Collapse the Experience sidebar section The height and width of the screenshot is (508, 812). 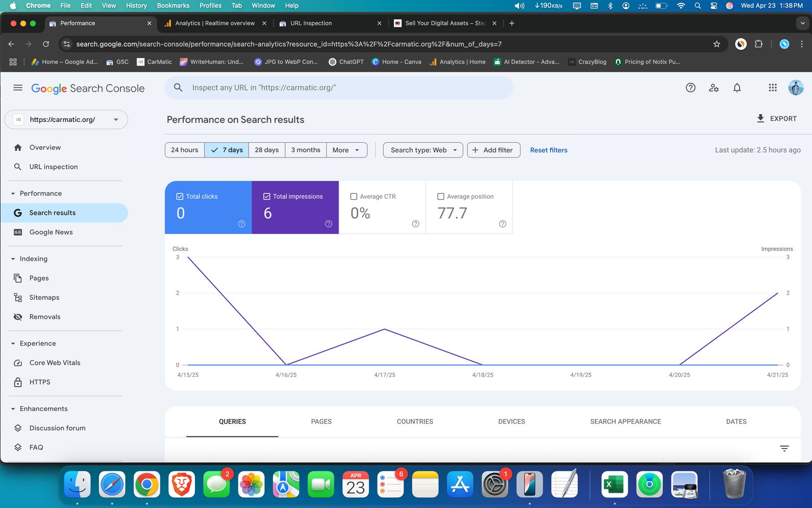point(13,344)
